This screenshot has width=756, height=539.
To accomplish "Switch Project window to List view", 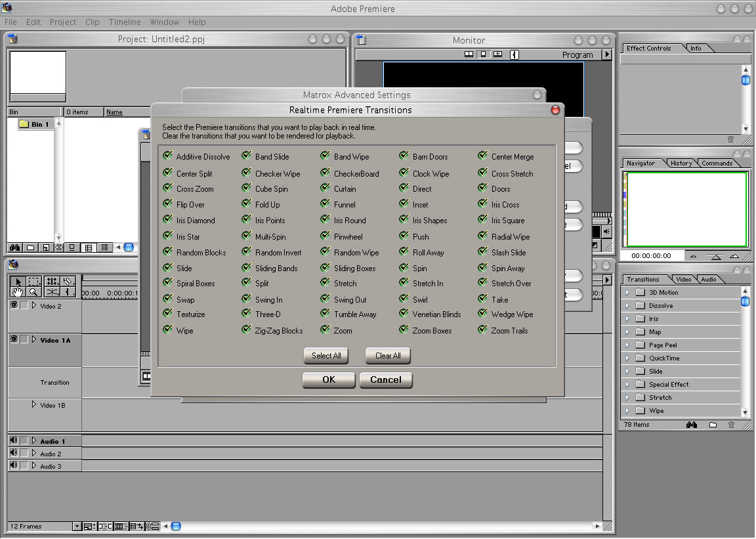I will (104, 248).
